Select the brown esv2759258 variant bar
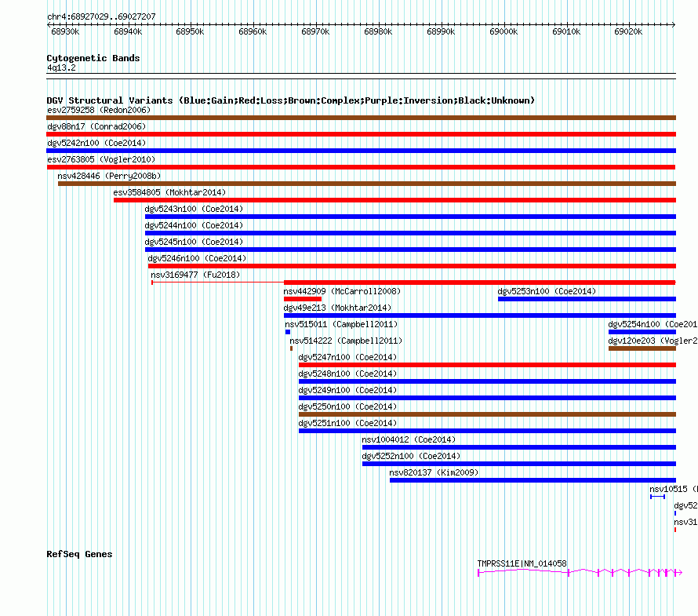Image resolution: width=698 pixels, height=616 pixels. pos(361,118)
